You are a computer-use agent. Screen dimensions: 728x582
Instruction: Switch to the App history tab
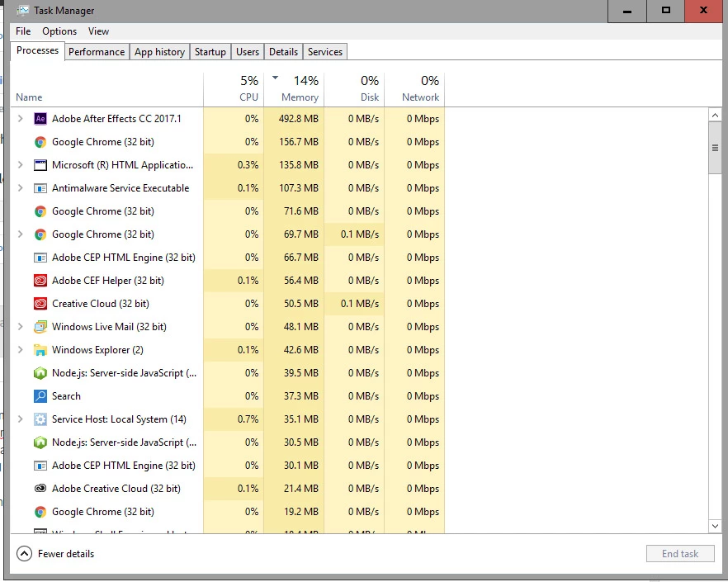pyautogui.click(x=160, y=51)
